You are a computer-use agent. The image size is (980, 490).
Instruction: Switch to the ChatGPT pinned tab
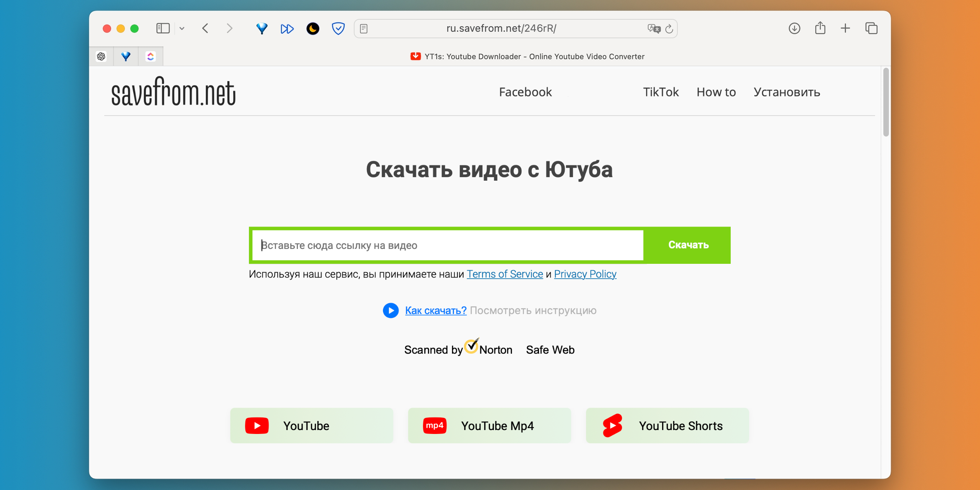(101, 56)
